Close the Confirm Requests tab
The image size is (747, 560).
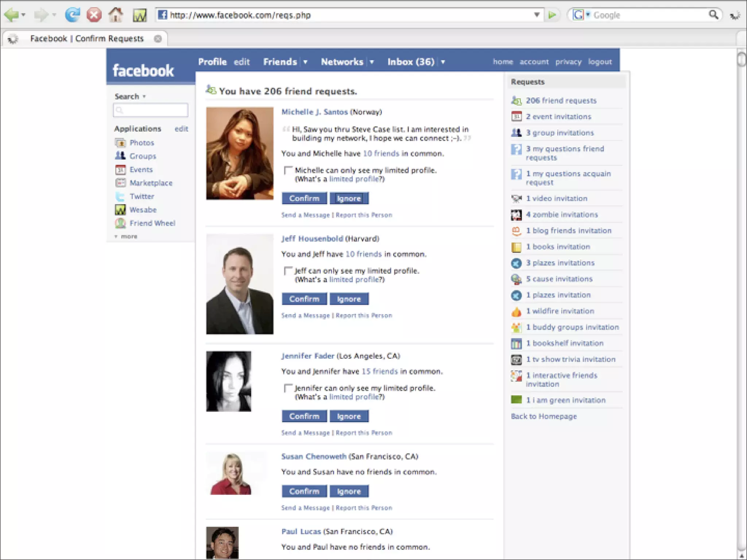[x=158, y=39]
